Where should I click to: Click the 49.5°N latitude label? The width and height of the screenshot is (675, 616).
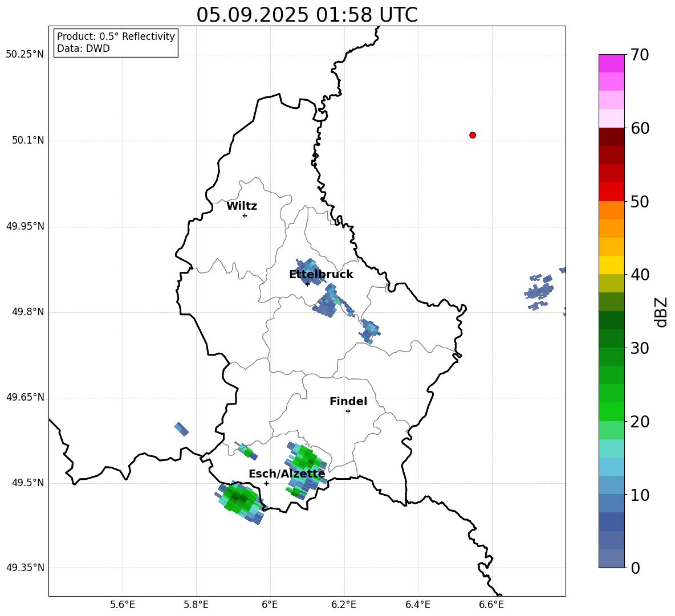pyautogui.click(x=28, y=483)
